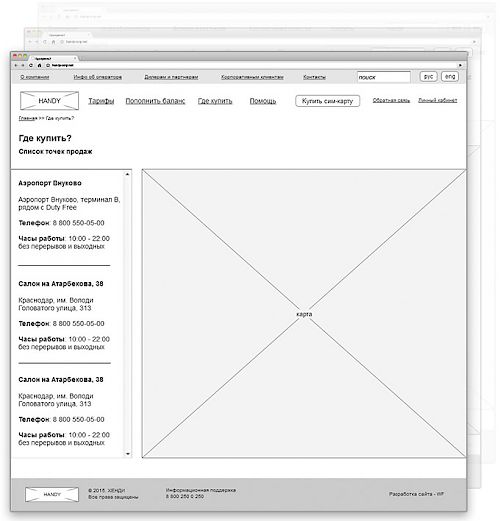The height and width of the screenshot is (521, 500).
Task: Click the HANDY logo in footer
Action: tap(52, 494)
